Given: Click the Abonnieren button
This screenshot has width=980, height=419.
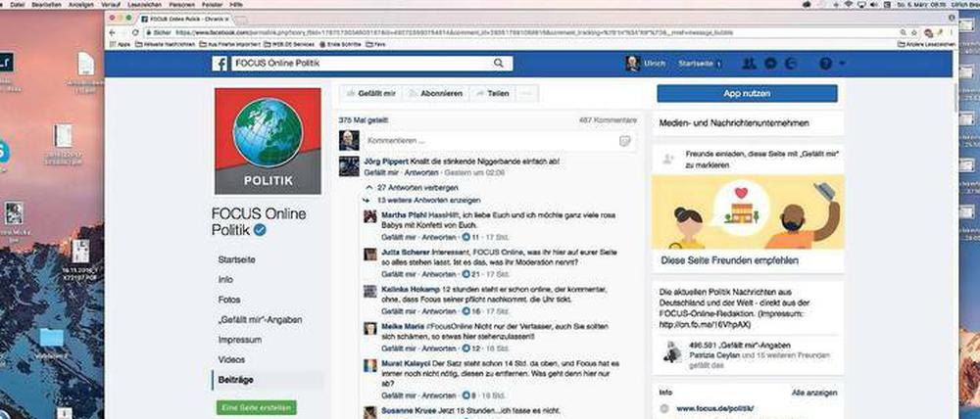Looking at the screenshot, I should pyautogui.click(x=436, y=94).
